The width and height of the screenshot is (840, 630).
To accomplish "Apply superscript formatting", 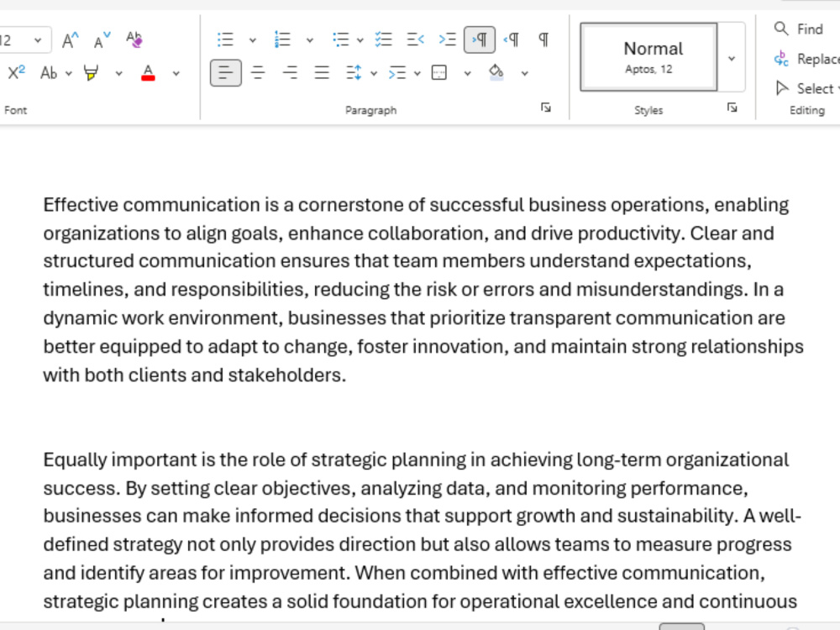I will coord(16,72).
